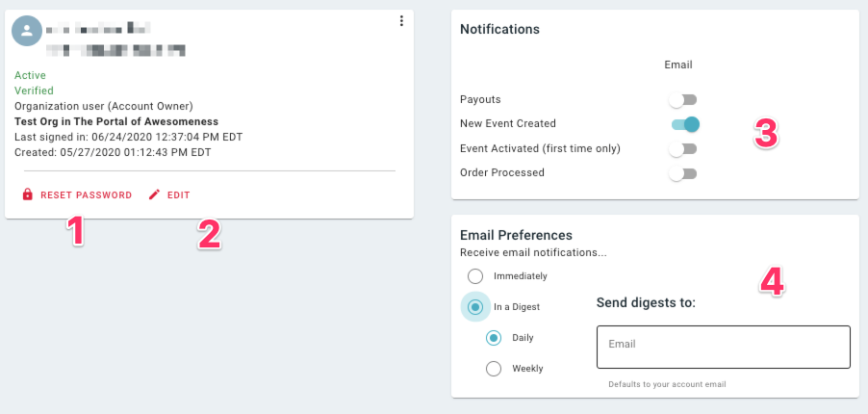Click the 'Verified' status text

tap(34, 91)
